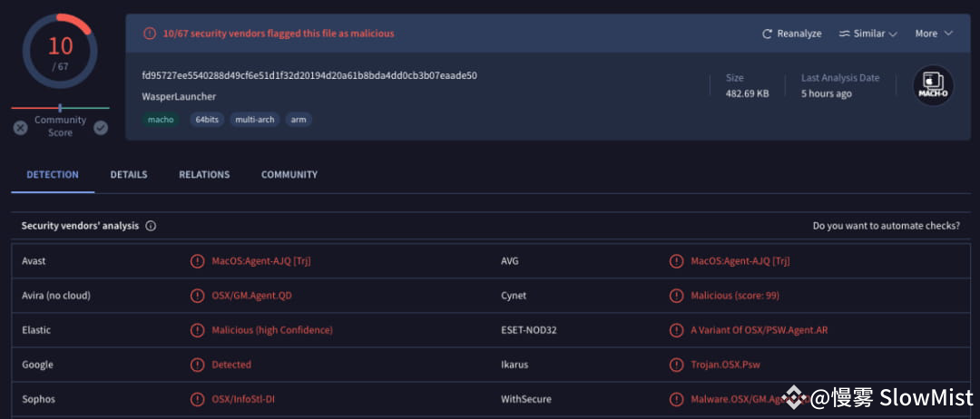Vote positive with community checkmark icon
Viewport: 980px width, 419px height.
[x=101, y=128]
